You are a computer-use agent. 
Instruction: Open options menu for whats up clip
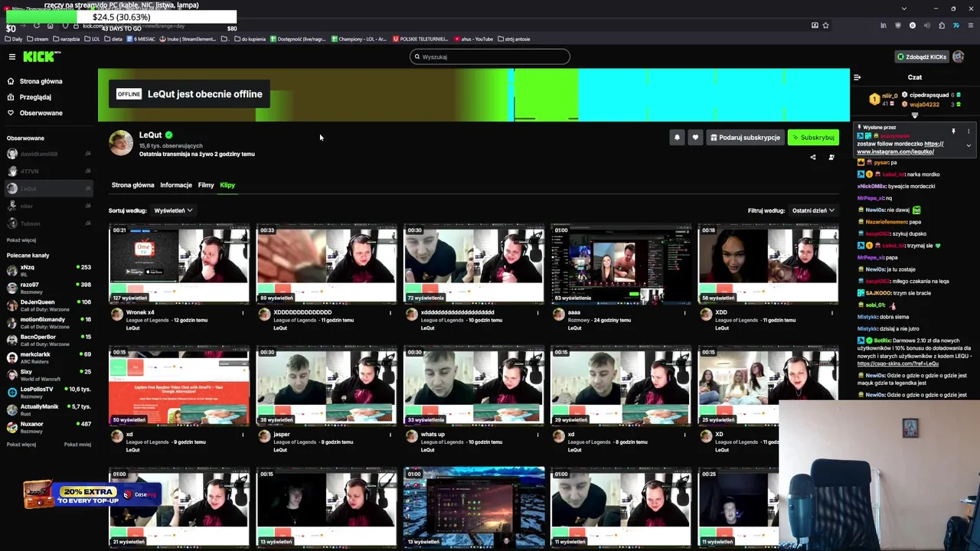click(537, 435)
